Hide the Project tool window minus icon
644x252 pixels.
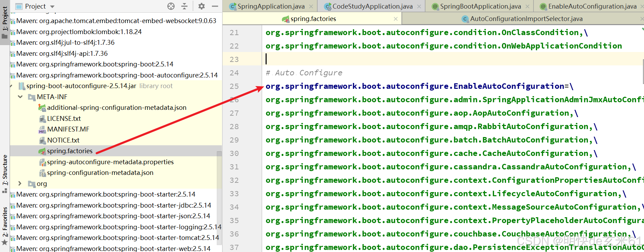click(x=215, y=6)
